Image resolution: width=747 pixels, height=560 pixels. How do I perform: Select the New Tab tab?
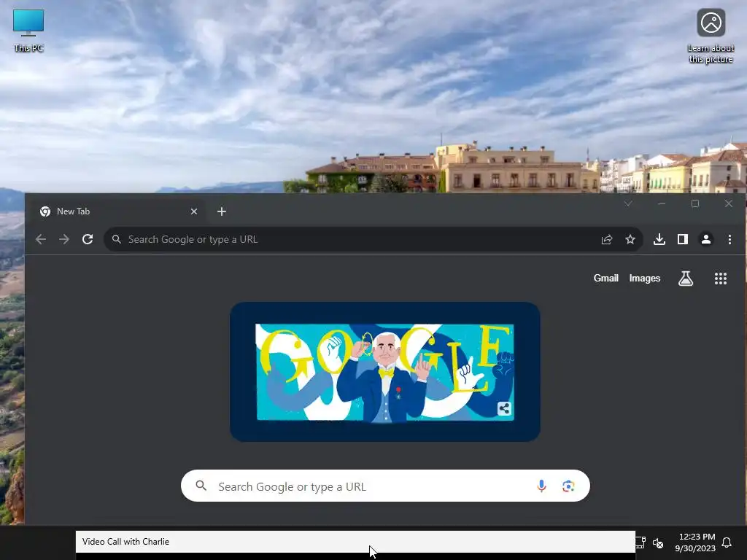click(x=117, y=211)
